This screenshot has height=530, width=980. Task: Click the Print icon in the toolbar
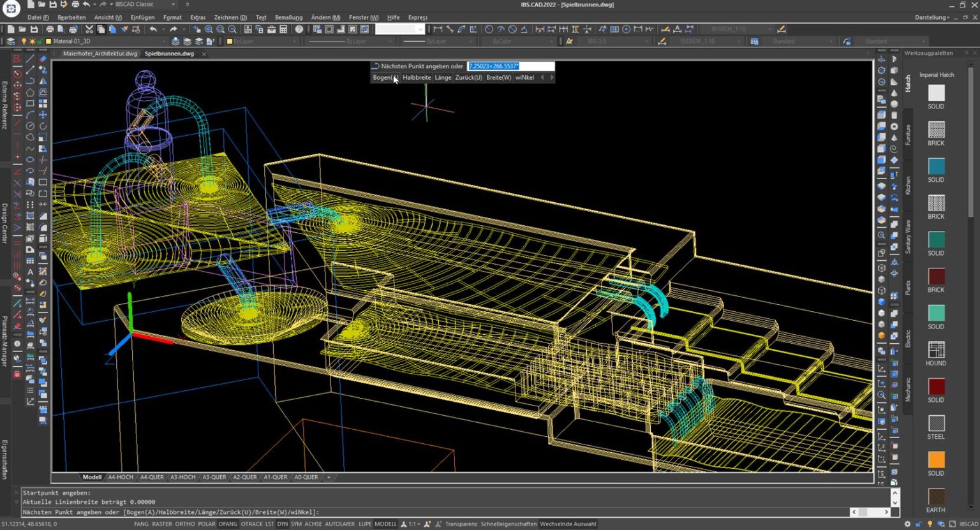point(50,29)
